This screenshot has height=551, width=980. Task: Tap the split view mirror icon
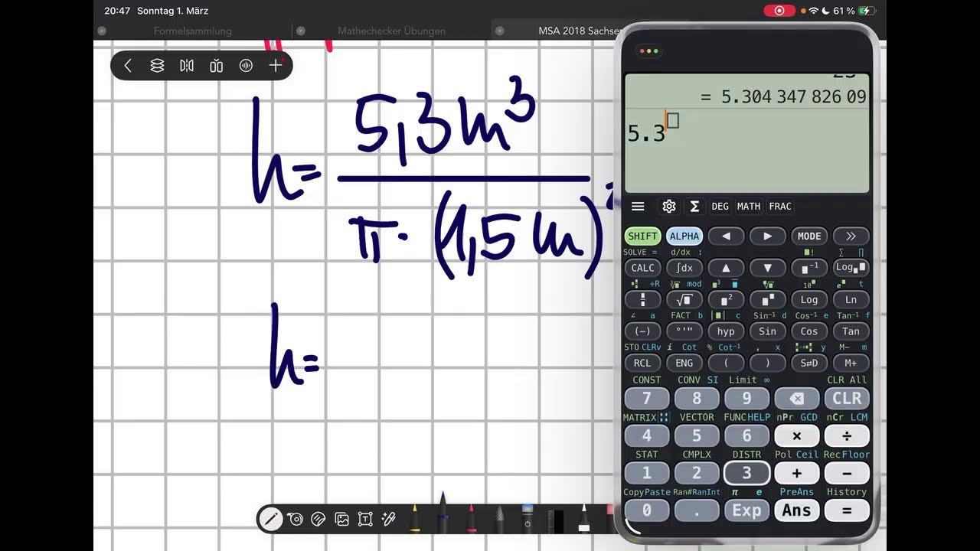tap(187, 66)
